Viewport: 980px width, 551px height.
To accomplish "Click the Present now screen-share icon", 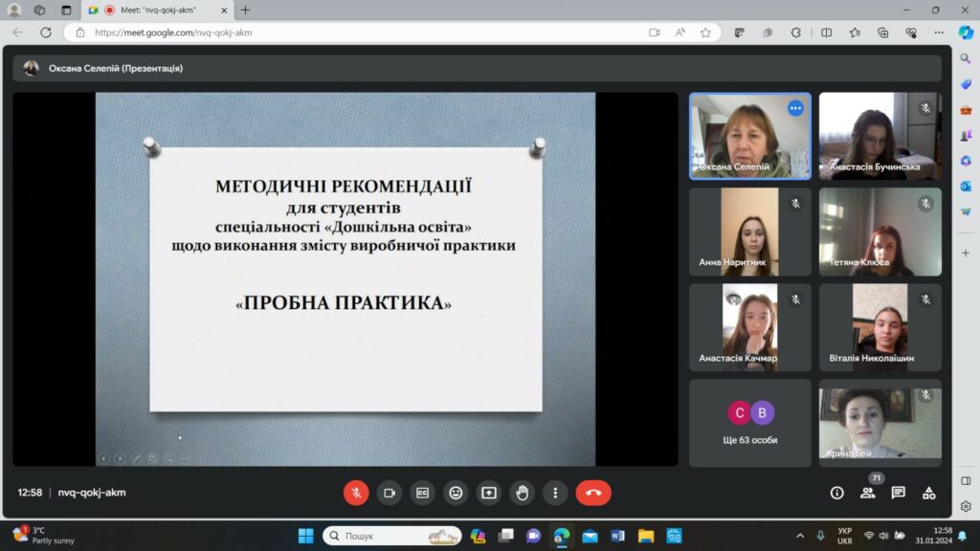I will (x=489, y=493).
